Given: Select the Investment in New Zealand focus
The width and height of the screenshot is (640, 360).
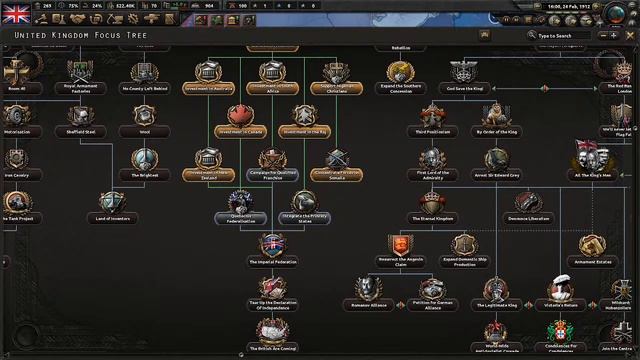Looking at the screenshot, I should coord(209,165).
